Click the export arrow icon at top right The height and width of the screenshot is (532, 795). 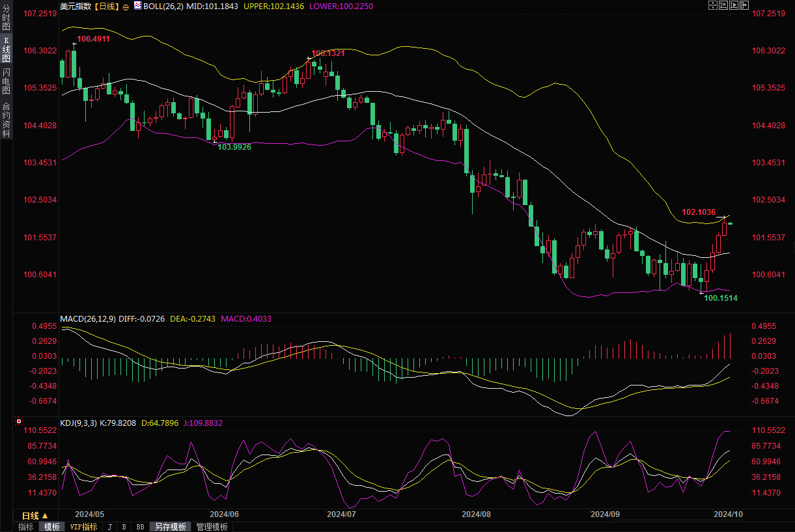(744, 5)
